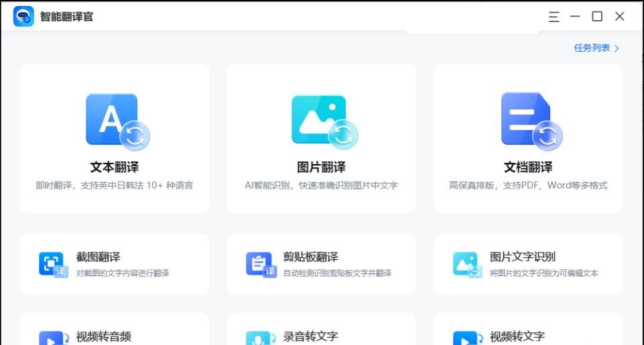Image resolution: width=644 pixels, height=345 pixels.
Task: Click the 截图翻译 label
Action: [x=98, y=257]
